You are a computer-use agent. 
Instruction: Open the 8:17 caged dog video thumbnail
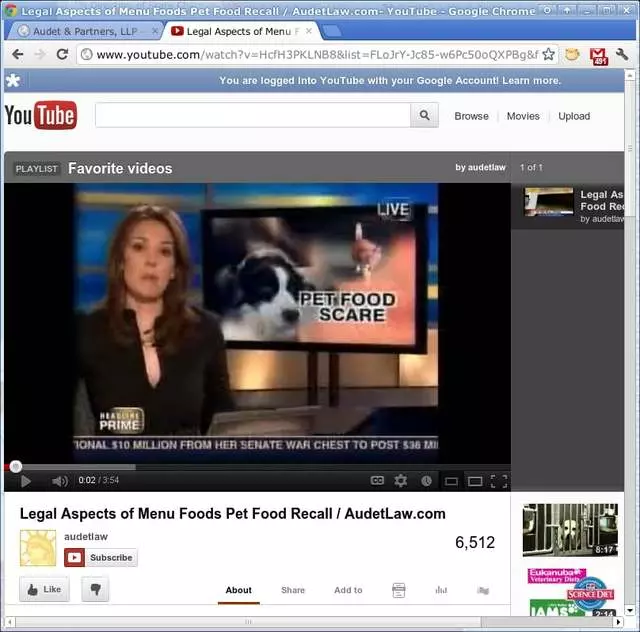pyautogui.click(x=570, y=530)
